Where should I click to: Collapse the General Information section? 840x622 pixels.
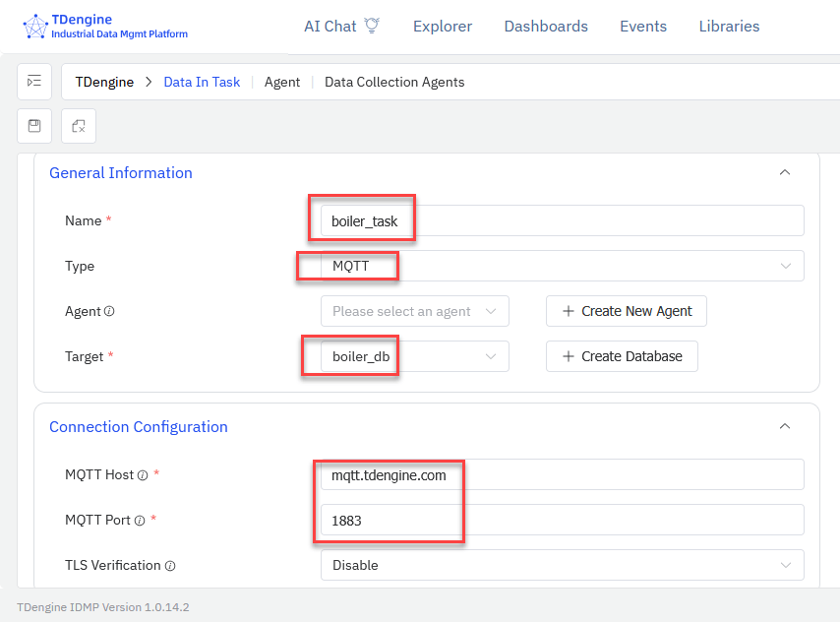pyautogui.click(x=784, y=172)
